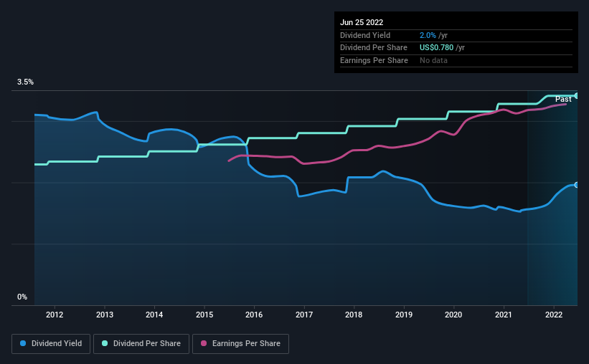The image size is (589, 364).
Task: Click the pink Earnings Per Share legend dot
Action: [x=204, y=343]
